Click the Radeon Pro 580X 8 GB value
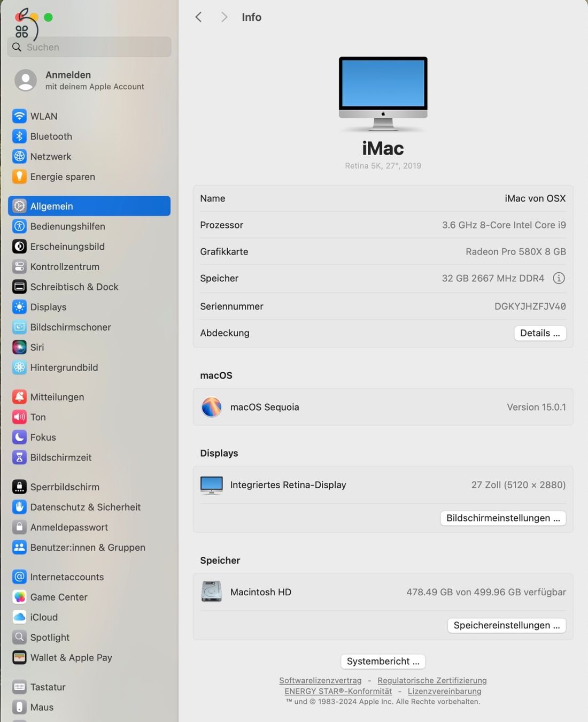The width and height of the screenshot is (588, 722). (515, 251)
